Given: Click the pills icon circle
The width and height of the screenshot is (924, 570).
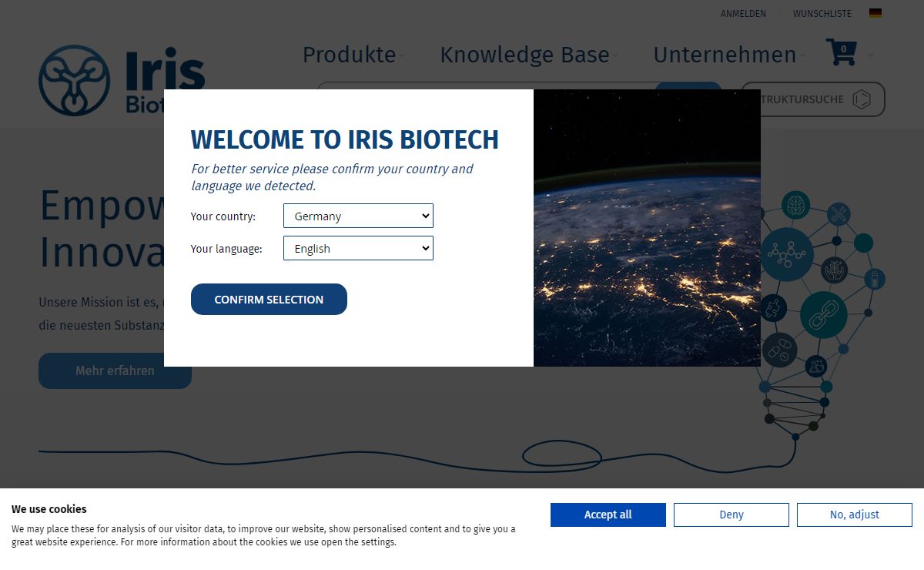Looking at the screenshot, I should click(779, 350).
